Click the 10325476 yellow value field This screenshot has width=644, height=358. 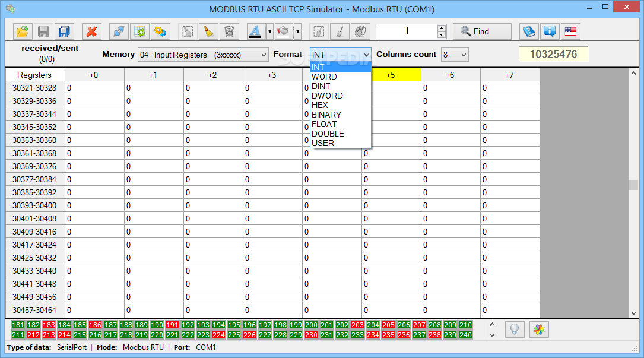(x=553, y=54)
